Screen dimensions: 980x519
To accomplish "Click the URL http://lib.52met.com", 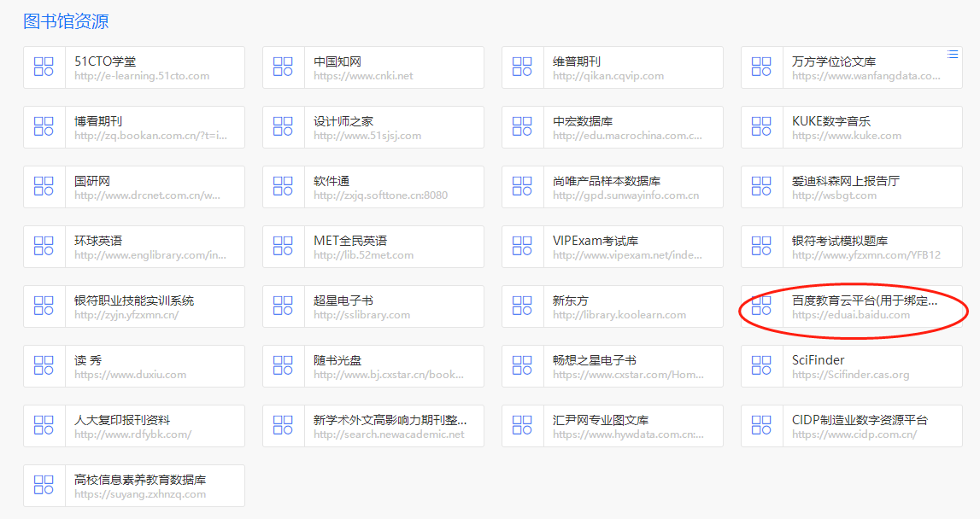I will click(364, 255).
